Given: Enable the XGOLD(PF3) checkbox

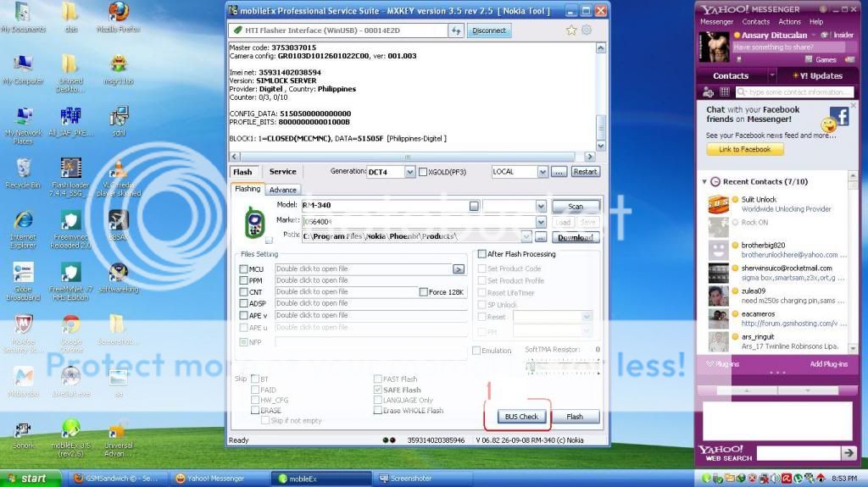Looking at the screenshot, I should click(423, 172).
